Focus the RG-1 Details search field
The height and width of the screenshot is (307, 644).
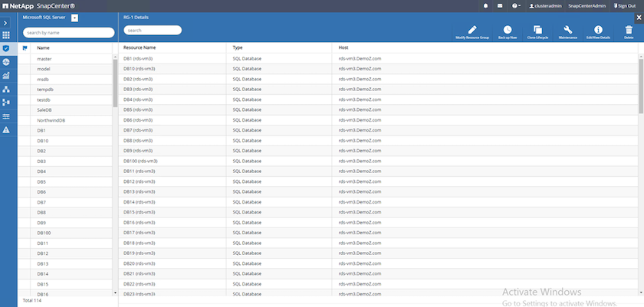coord(153,30)
